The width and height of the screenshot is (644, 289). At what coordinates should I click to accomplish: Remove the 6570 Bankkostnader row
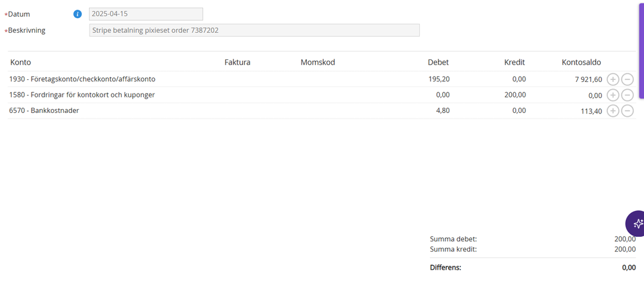[627, 110]
